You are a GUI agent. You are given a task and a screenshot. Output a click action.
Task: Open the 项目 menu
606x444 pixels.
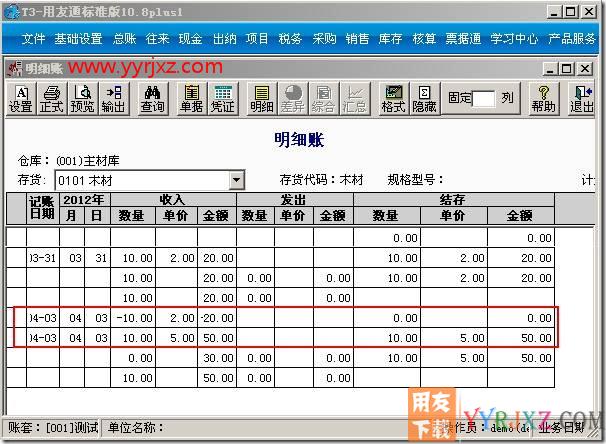click(257, 39)
